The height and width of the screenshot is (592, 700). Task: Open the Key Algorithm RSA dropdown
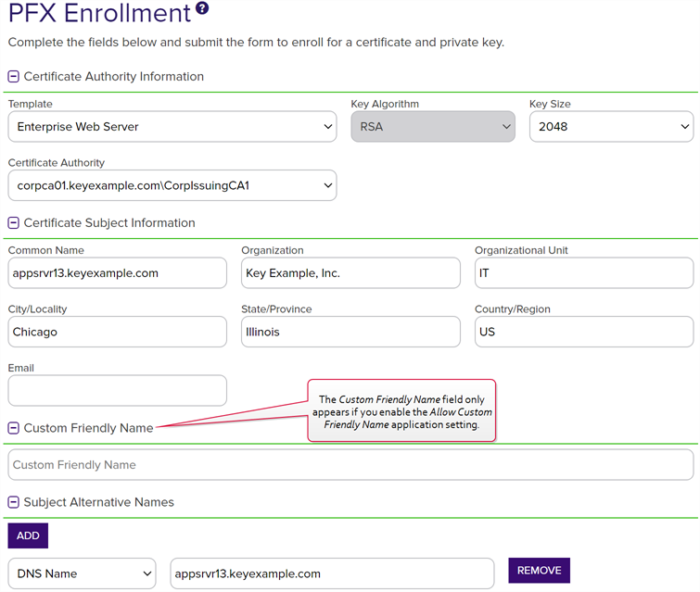(x=433, y=127)
